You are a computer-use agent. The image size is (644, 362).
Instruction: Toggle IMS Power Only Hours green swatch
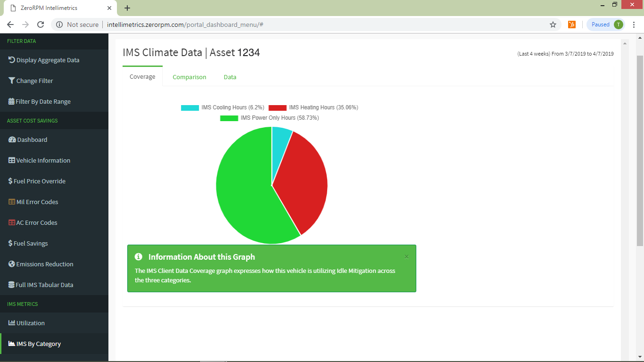pyautogui.click(x=229, y=118)
